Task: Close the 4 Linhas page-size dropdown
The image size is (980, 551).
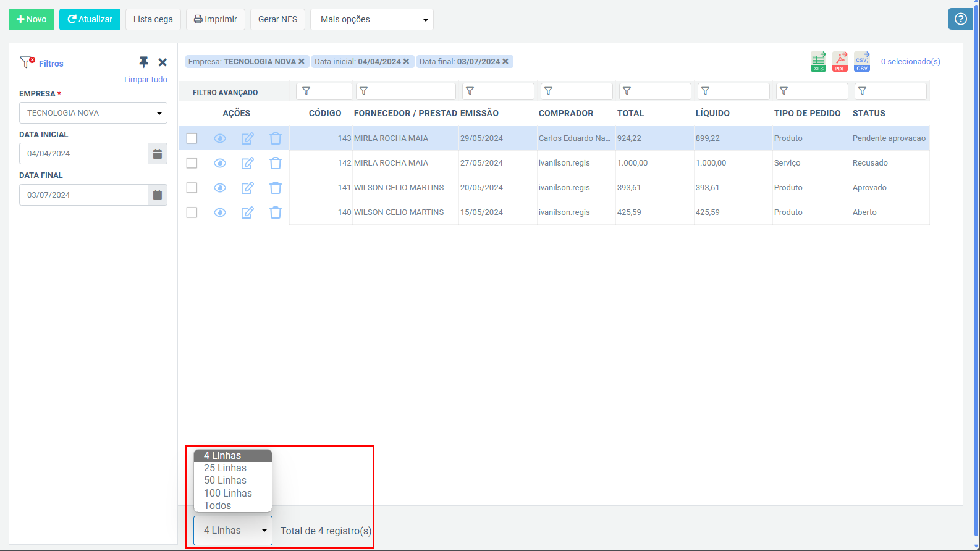Action: 233,531
